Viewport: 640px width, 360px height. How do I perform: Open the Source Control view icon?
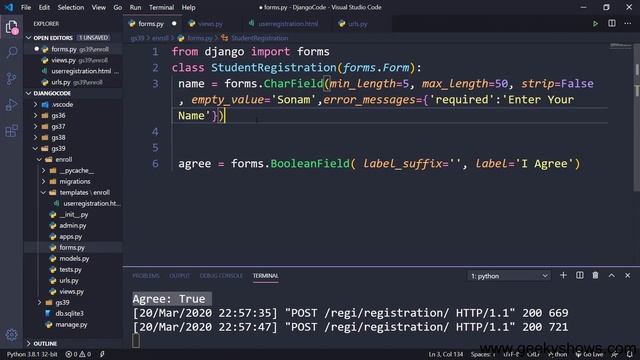click(x=11, y=78)
